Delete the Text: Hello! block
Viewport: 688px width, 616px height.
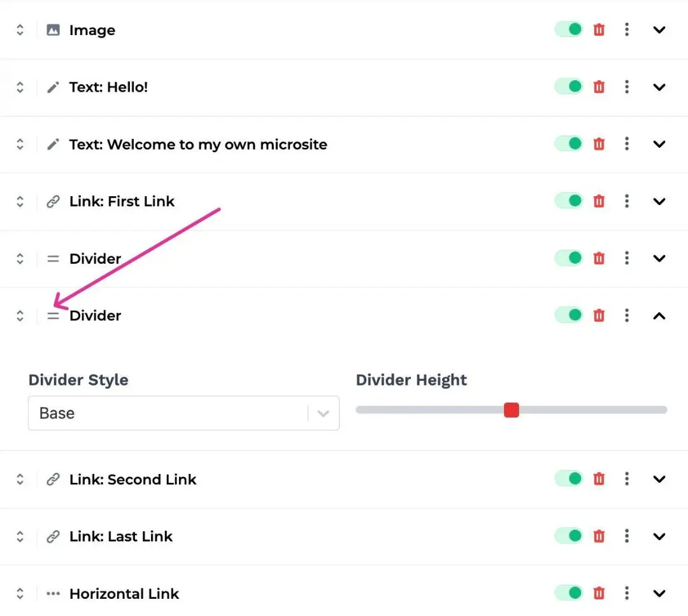click(x=599, y=87)
